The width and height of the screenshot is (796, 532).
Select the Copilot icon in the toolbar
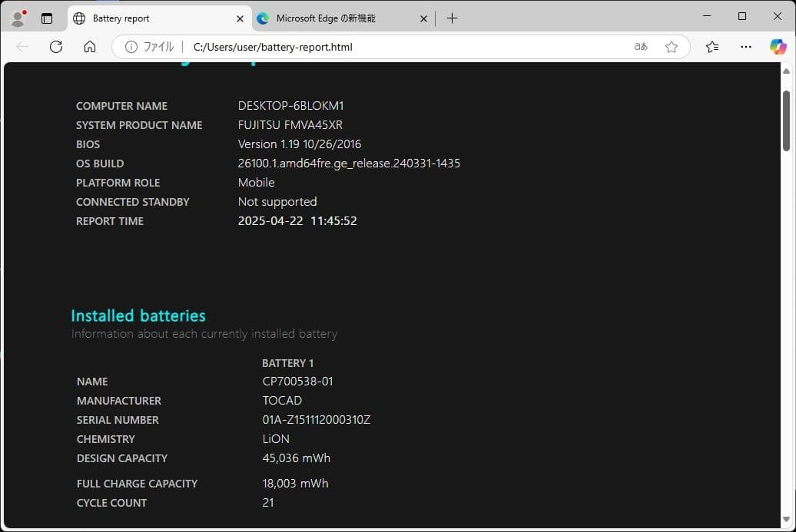[778, 46]
